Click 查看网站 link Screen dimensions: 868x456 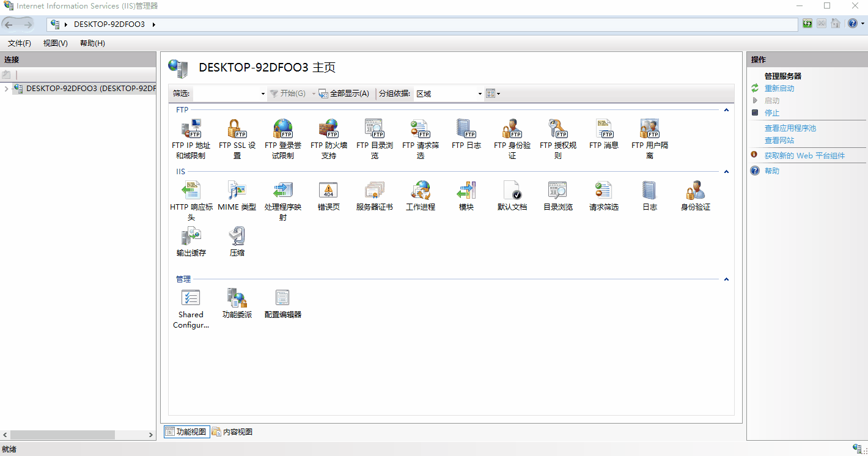[x=779, y=141]
